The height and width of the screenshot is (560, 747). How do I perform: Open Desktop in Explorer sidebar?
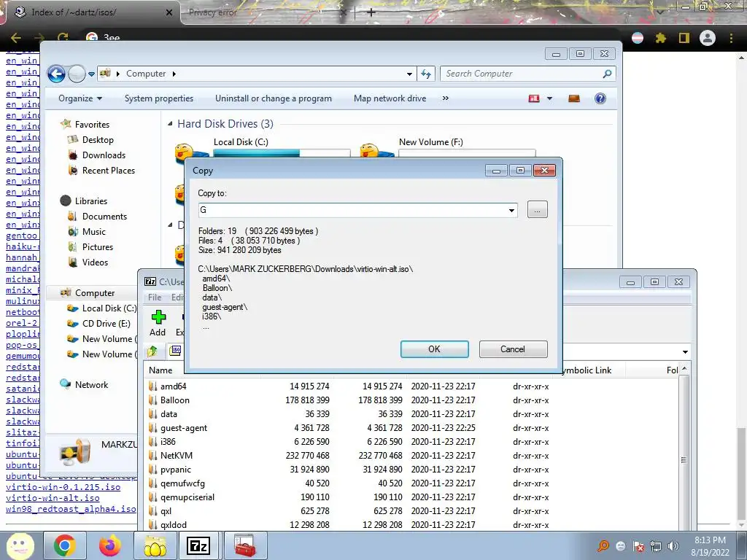98,139
